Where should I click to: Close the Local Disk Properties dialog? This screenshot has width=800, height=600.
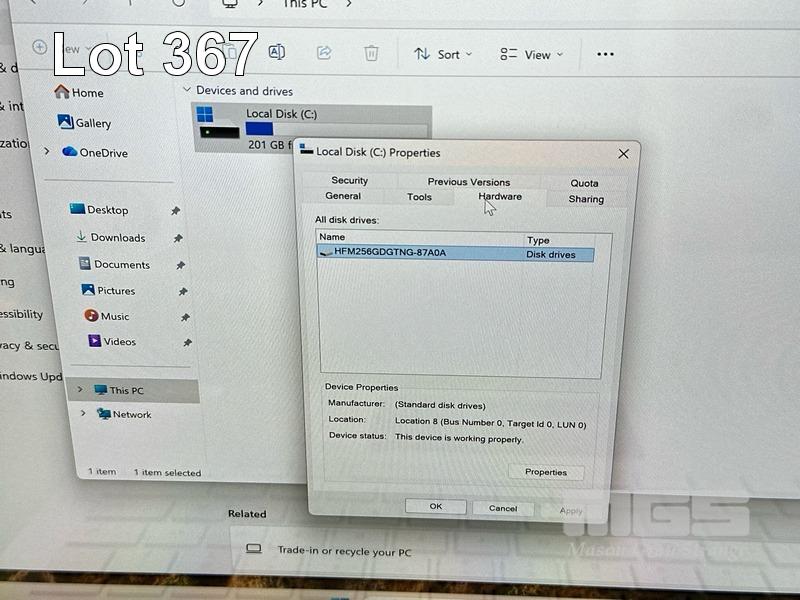[623, 153]
